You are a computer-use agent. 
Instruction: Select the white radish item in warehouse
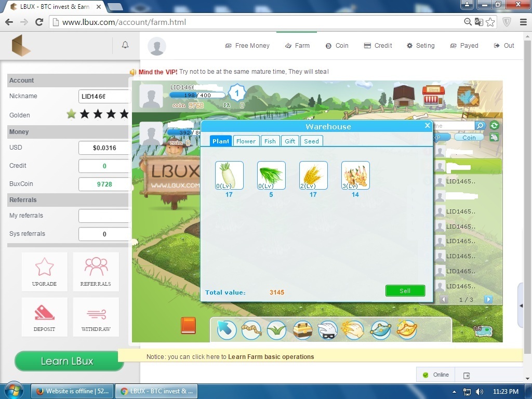click(229, 176)
